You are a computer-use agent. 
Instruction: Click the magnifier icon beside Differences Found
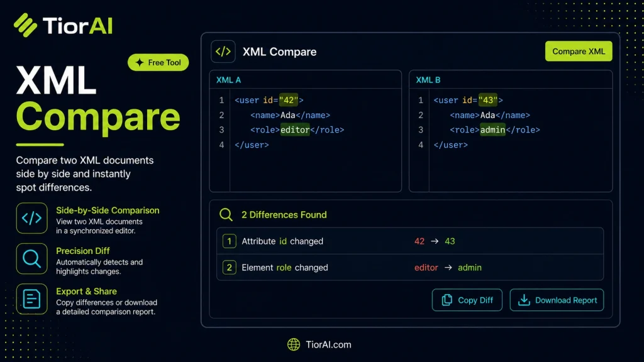tap(226, 215)
